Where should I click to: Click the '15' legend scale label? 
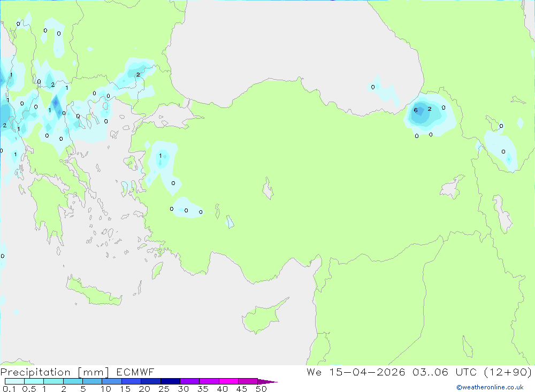pos(125,389)
